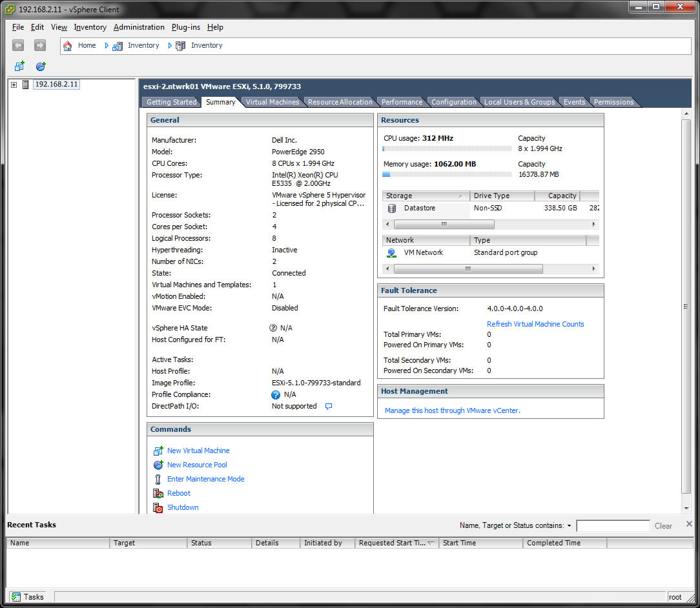The width and height of the screenshot is (700, 608).
Task: Click the Home breadcrumb label
Action: pyautogui.click(x=87, y=45)
